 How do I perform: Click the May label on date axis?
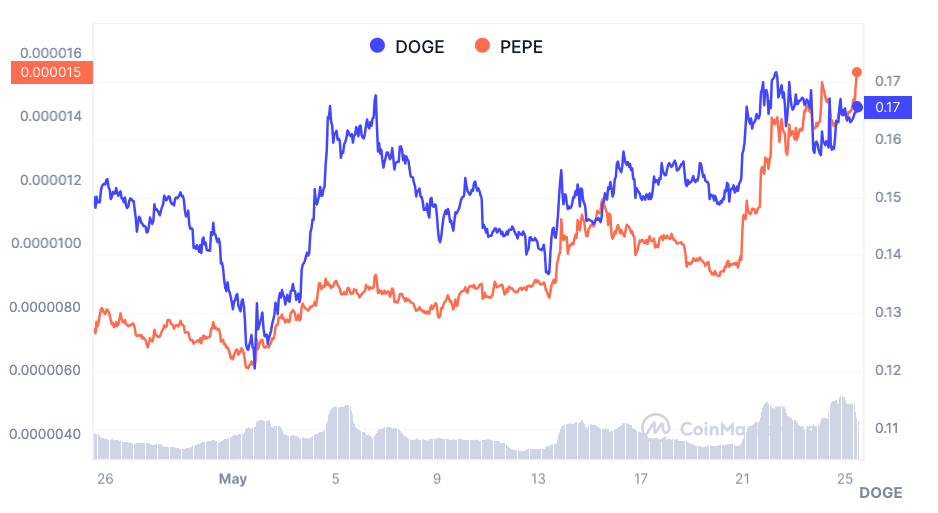point(233,479)
